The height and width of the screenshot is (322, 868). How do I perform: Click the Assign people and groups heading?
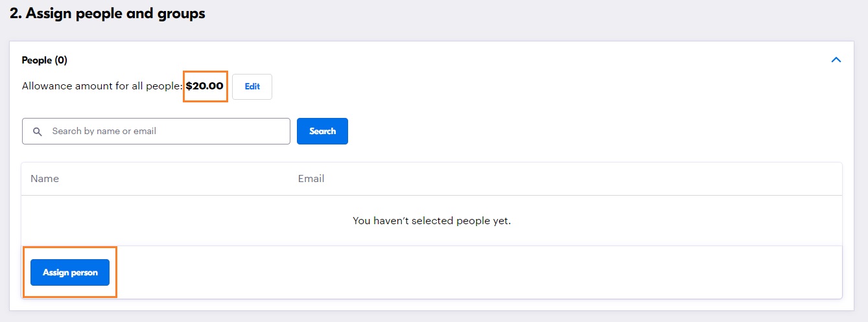coord(108,14)
